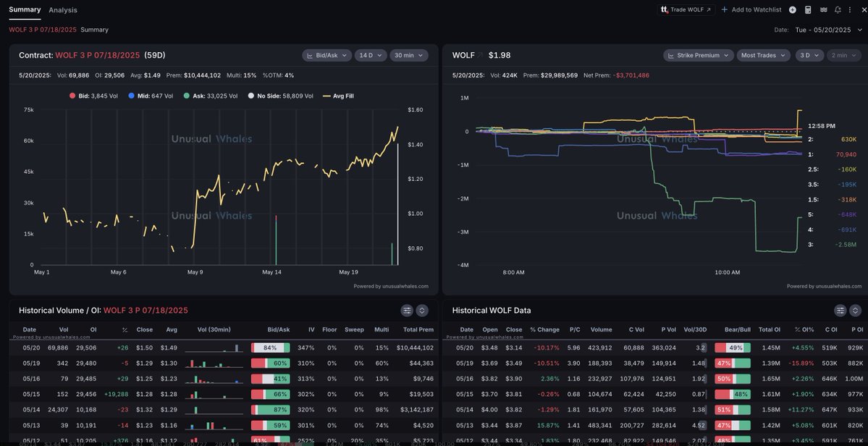Screen dimensions: 868x446
Task: Click Powered by unusualwhales.com under right chart
Action: [x=825, y=286]
